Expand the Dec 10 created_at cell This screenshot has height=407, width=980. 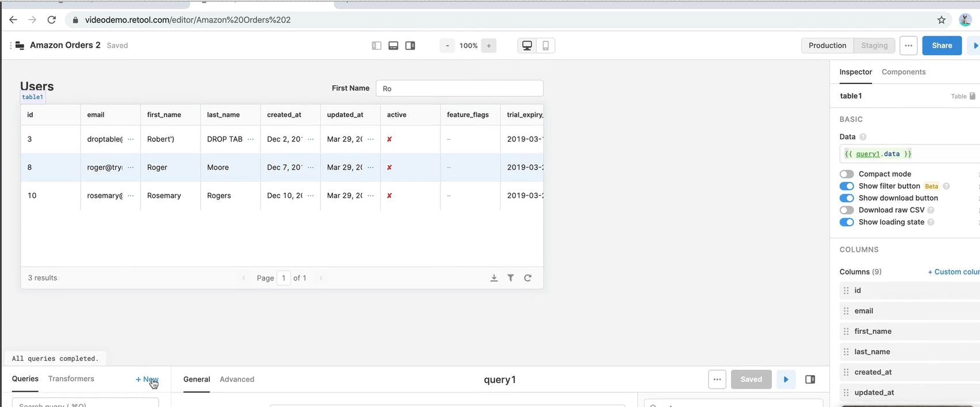(x=311, y=196)
